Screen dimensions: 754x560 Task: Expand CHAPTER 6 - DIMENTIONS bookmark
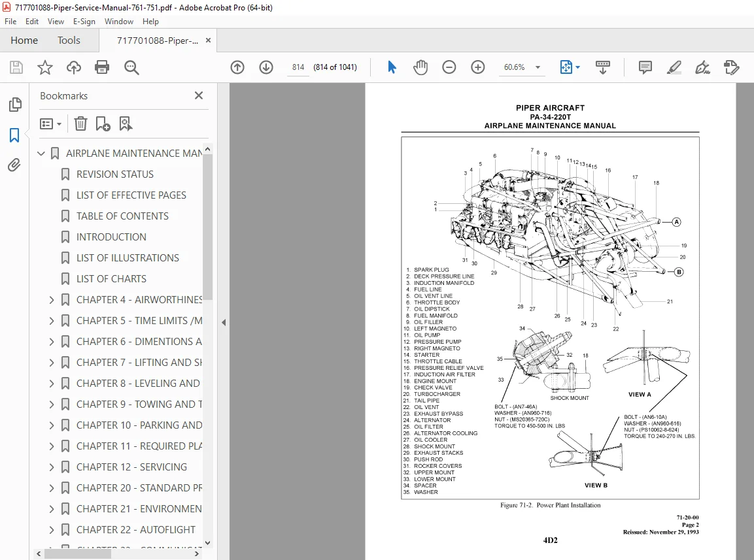(x=52, y=342)
